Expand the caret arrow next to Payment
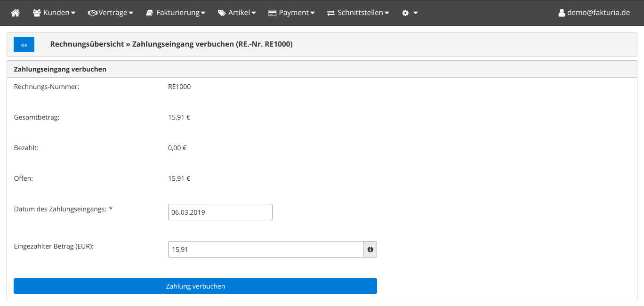Image resolution: width=644 pixels, height=306 pixels. [312, 13]
